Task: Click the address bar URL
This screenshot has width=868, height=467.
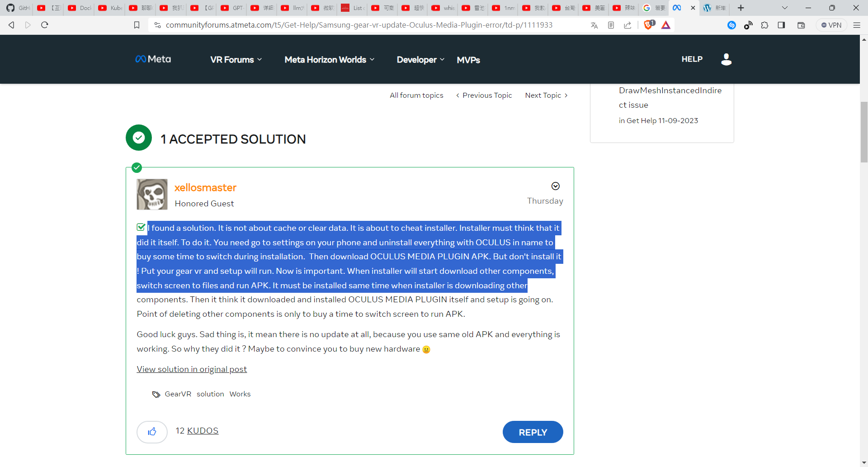Action: (x=359, y=25)
